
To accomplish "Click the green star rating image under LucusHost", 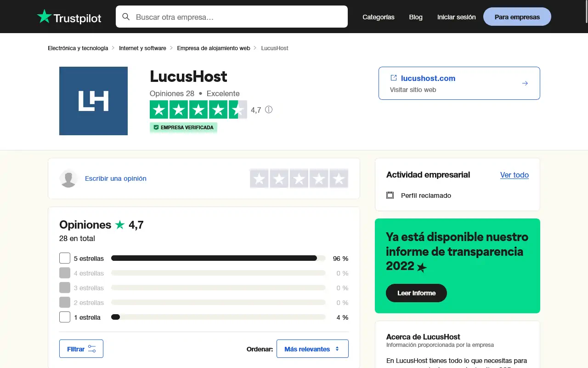I will [x=198, y=109].
